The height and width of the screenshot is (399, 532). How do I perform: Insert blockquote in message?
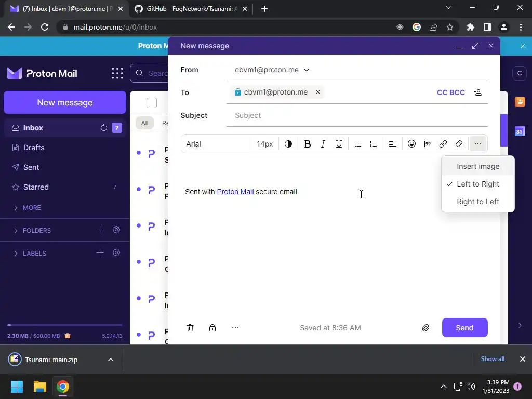[427, 144]
